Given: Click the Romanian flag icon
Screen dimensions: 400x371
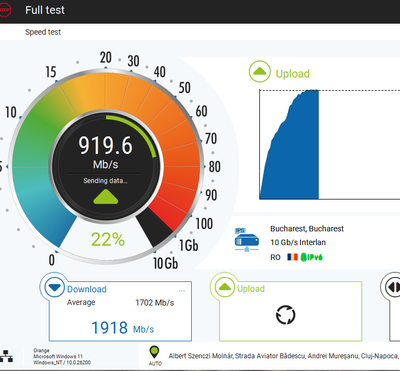Looking at the screenshot, I should 292,257.
